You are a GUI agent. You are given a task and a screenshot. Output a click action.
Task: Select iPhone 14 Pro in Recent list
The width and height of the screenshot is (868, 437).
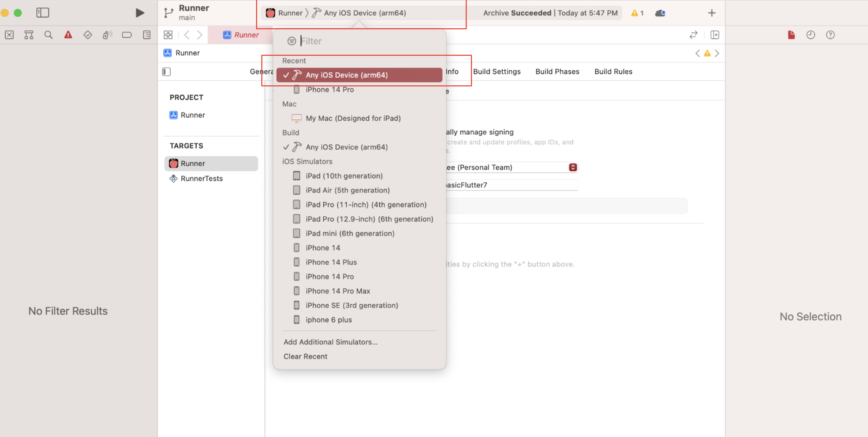pos(329,89)
